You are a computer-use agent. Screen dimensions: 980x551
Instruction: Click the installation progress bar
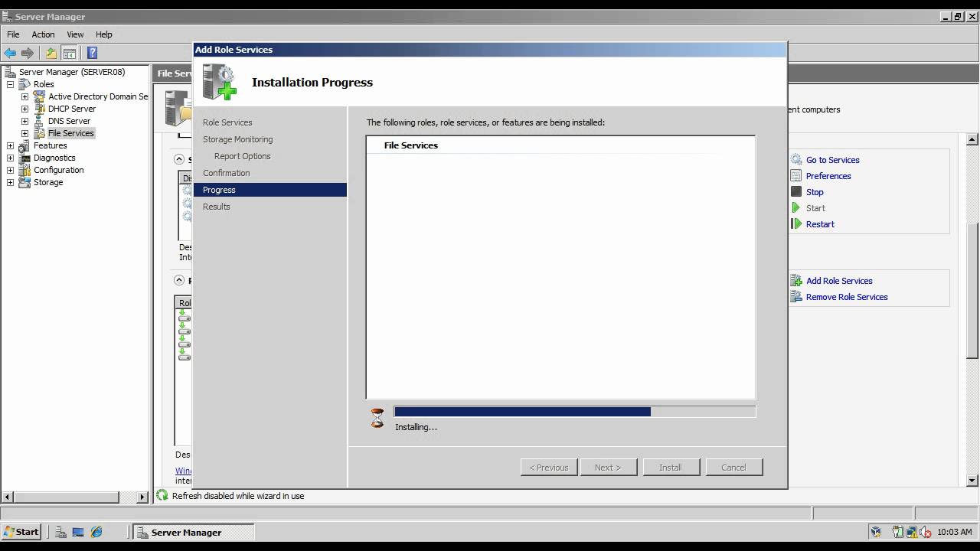pyautogui.click(x=574, y=412)
